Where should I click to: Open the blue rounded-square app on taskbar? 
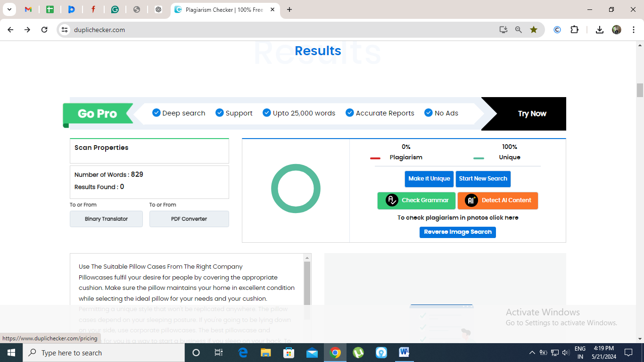[x=381, y=353]
